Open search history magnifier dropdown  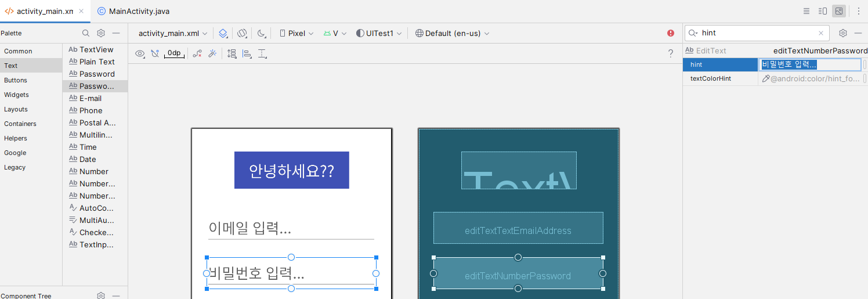[x=693, y=33]
